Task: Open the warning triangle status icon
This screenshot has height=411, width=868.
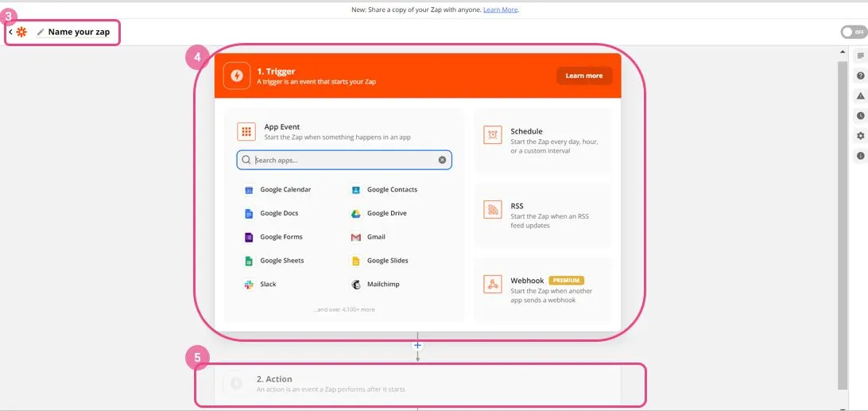Action: point(860,96)
